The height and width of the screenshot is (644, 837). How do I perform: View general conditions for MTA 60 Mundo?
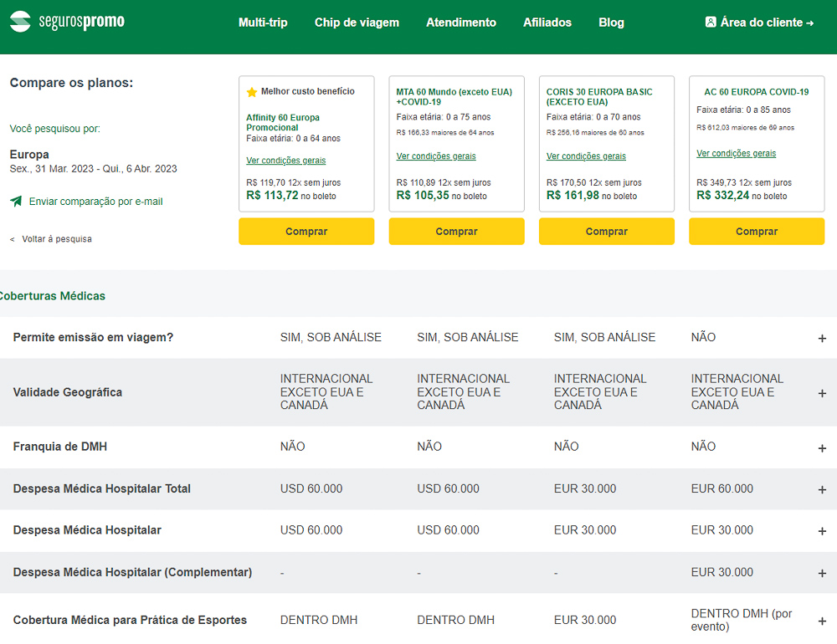pos(435,156)
